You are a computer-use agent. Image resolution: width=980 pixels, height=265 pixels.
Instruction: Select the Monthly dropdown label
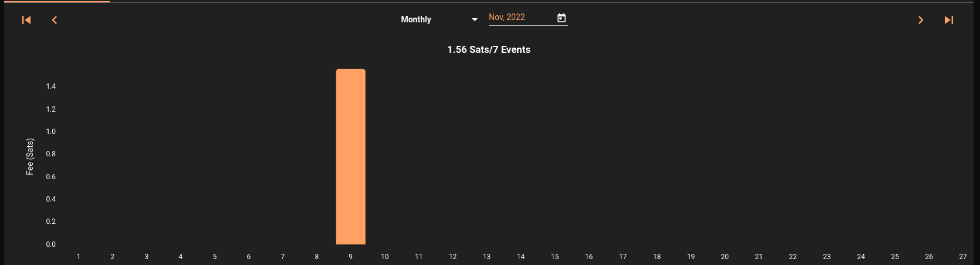(416, 19)
